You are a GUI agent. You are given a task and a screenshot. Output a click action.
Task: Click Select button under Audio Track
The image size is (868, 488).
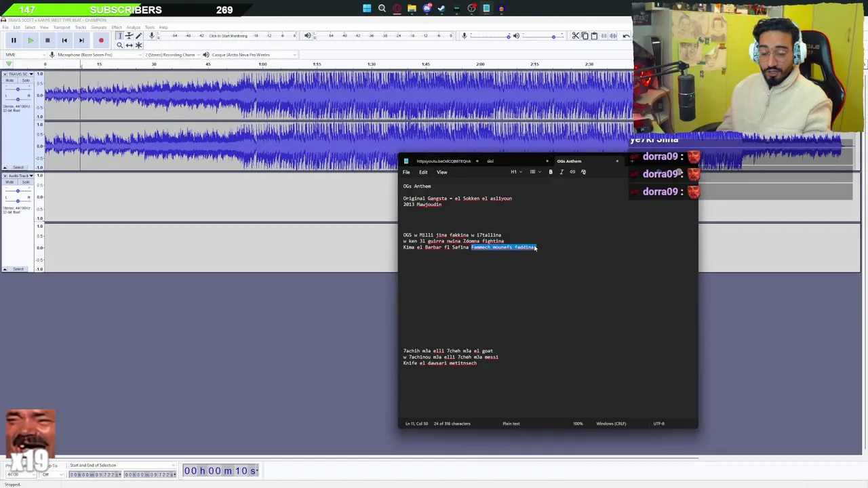click(x=19, y=269)
